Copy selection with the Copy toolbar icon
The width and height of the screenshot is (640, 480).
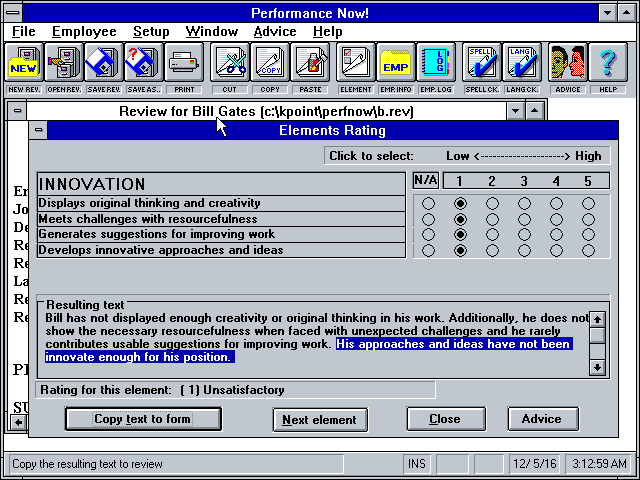coord(270,62)
